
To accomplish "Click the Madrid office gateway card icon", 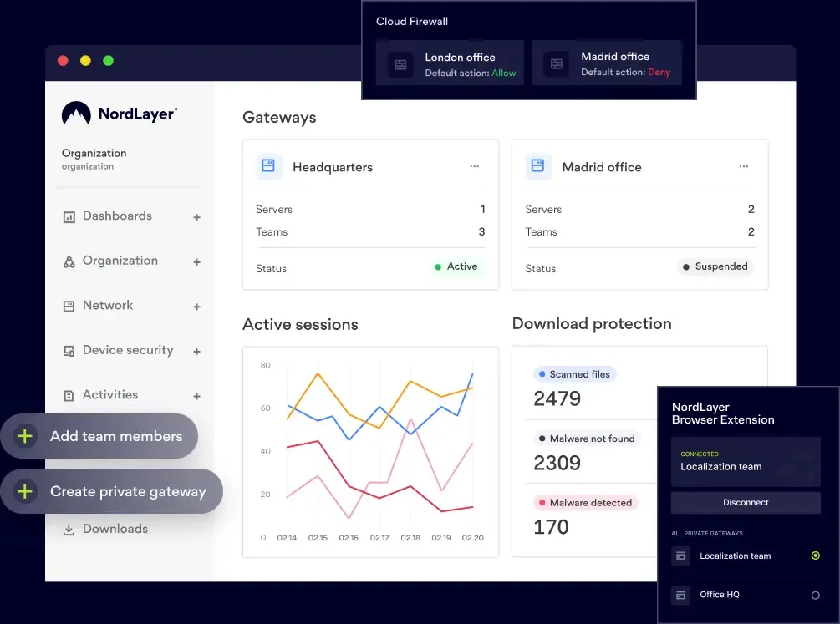I will (x=538, y=165).
